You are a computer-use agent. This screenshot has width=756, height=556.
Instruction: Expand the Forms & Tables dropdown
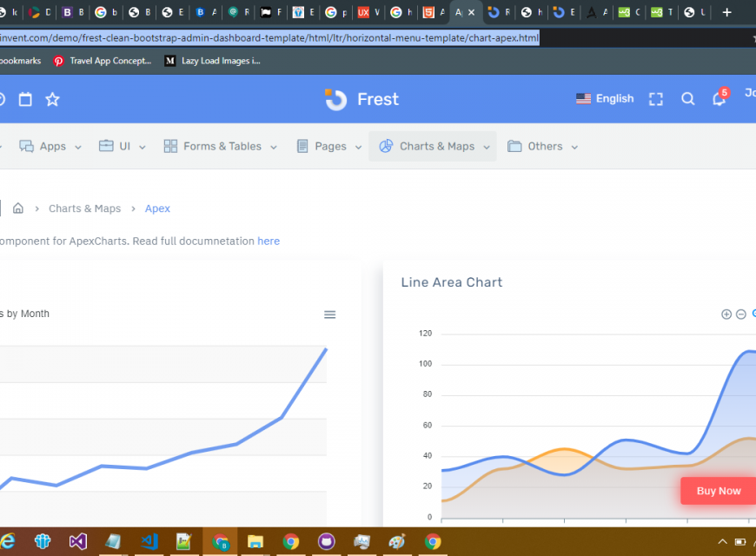point(221,147)
